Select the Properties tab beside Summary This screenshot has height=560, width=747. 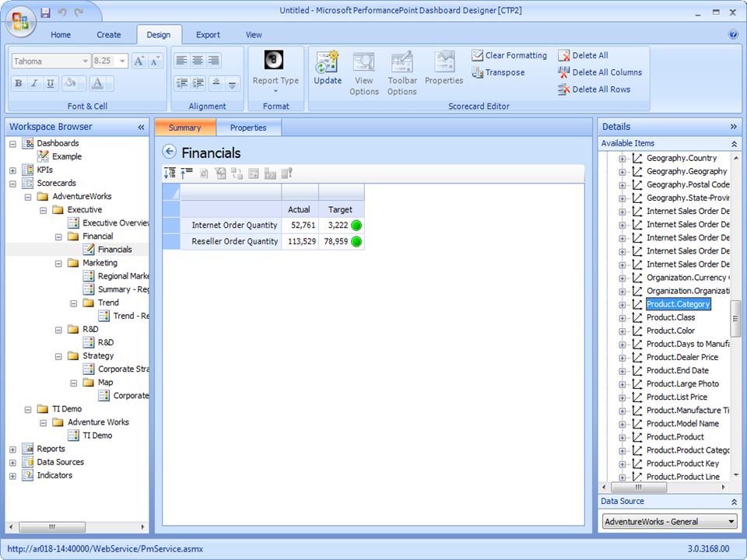point(248,128)
